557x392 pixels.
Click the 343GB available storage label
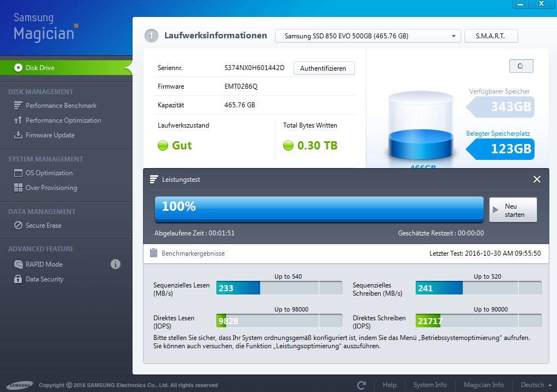pyautogui.click(x=501, y=107)
